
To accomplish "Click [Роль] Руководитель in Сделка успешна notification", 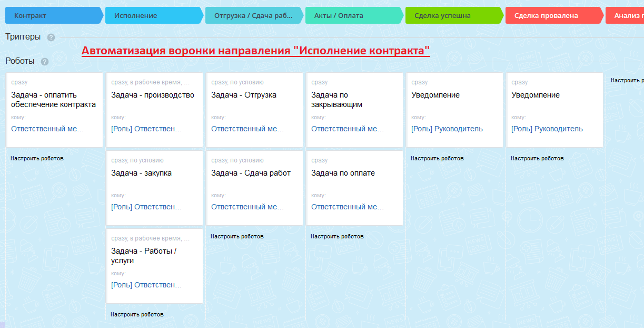I will tap(447, 129).
